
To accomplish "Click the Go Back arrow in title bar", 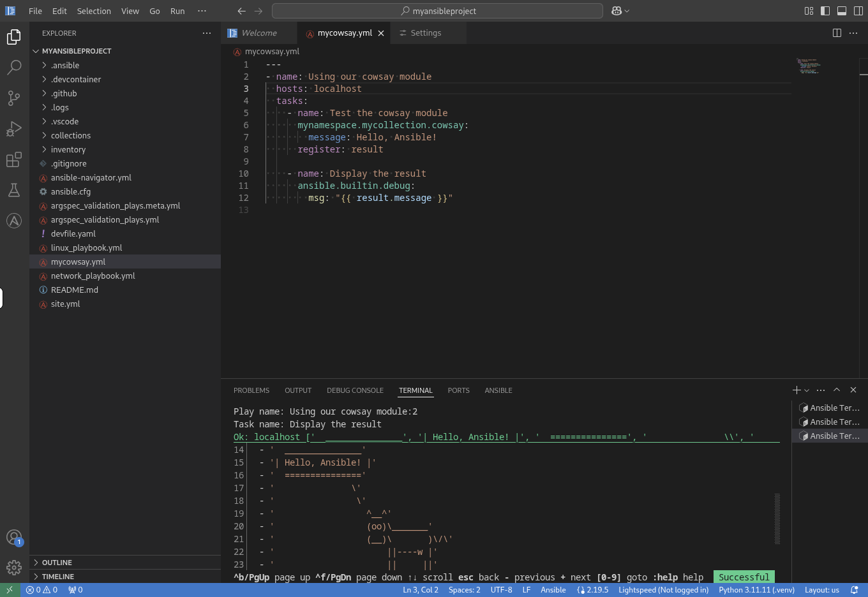I will (x=241, y=11).
